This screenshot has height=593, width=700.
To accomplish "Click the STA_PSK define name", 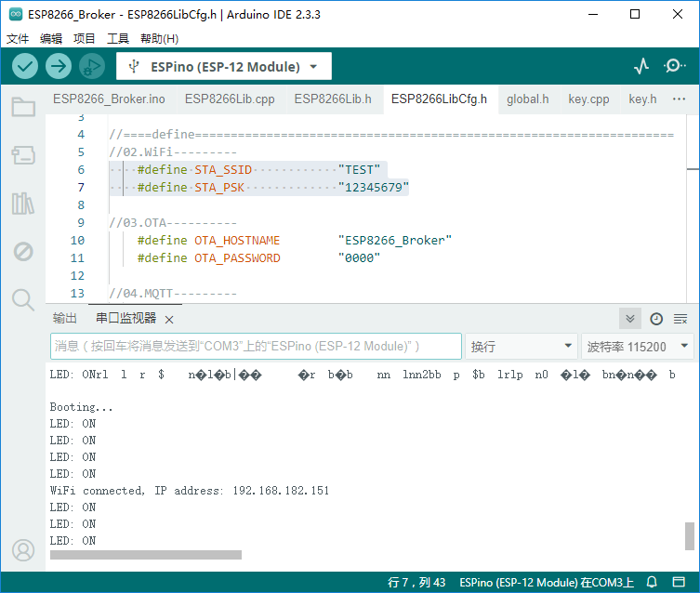I will click(x=219, y=188).
